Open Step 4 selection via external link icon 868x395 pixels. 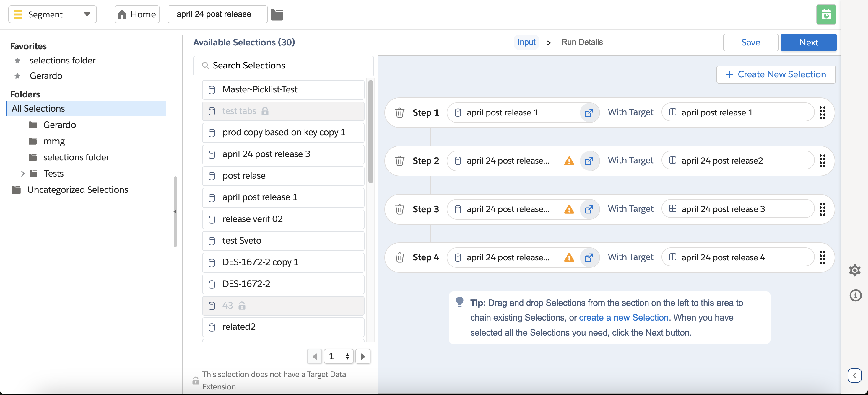click(589, 257)
